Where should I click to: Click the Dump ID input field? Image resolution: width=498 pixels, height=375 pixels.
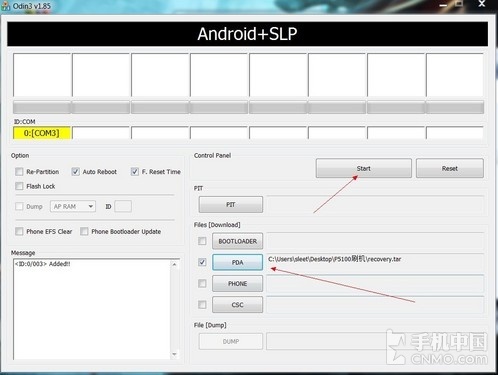(x=123, y=206)
